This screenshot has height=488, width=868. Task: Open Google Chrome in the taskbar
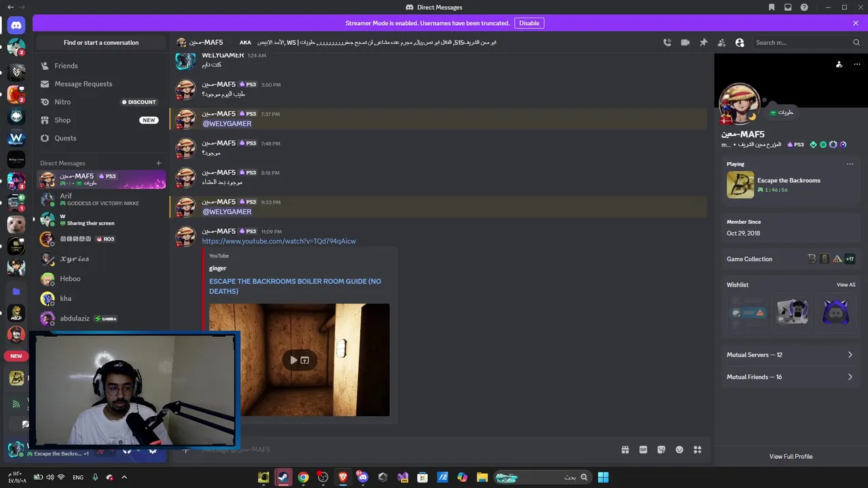[x=303, y=477]
